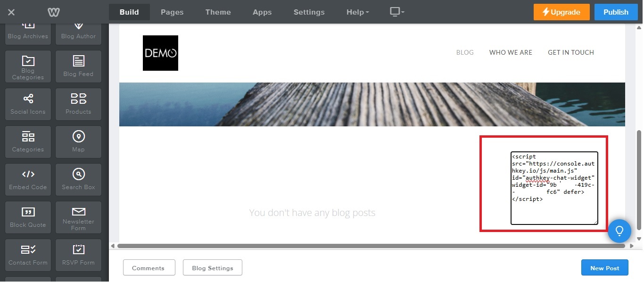Viewport: 644px width, 282px height.
Task: Pick the RSVP Form element
Action: coord(78,255)
